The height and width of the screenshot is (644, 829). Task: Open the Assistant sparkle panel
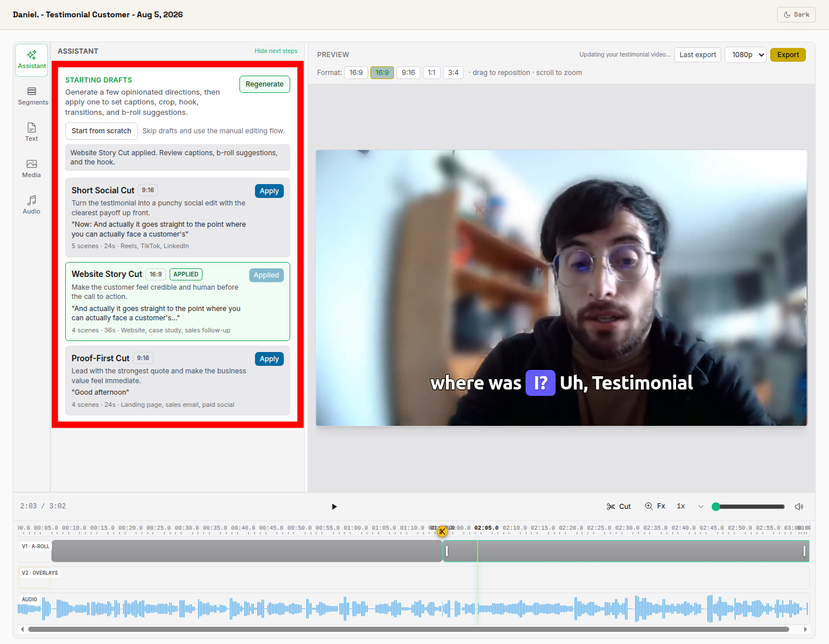click(x=32, y=60)
